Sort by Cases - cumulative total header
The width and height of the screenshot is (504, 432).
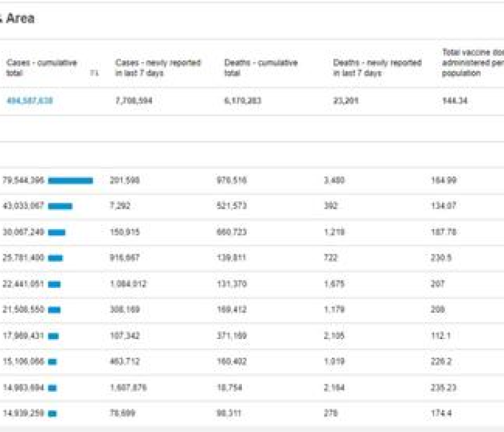pyautogui.click(x=42, y=68)
